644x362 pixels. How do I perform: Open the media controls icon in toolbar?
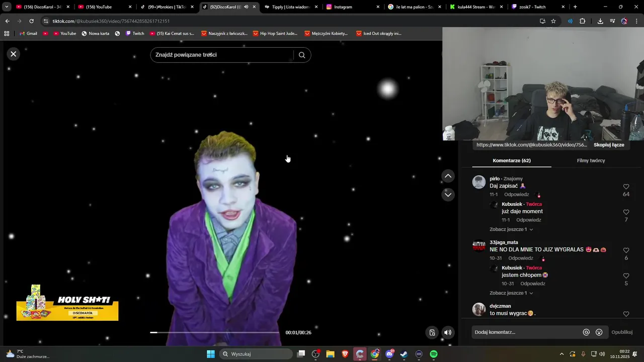(x=612, y=21)
